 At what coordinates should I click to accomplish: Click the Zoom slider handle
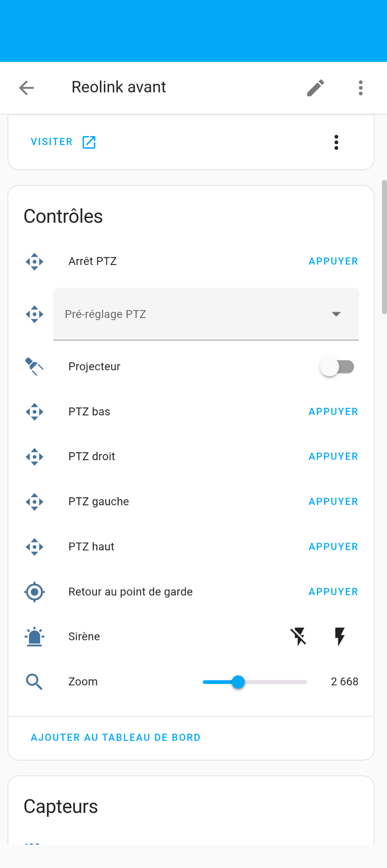click(x=238, y=682)
